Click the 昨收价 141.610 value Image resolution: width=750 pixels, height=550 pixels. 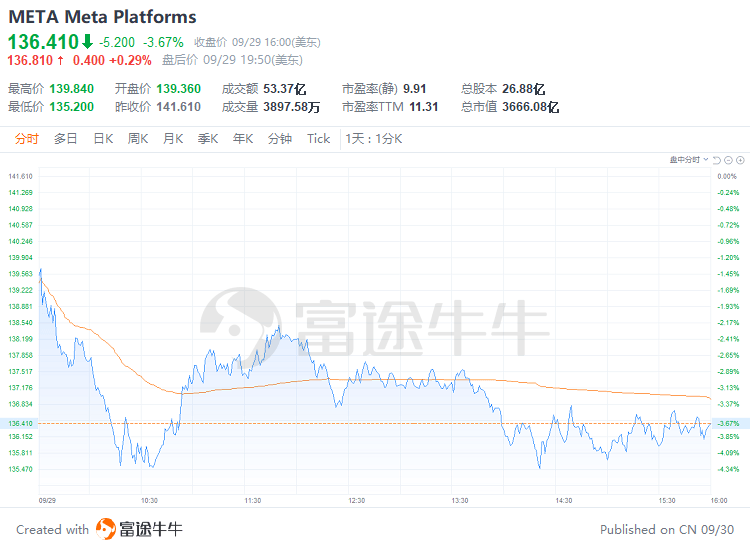point(178,107)
